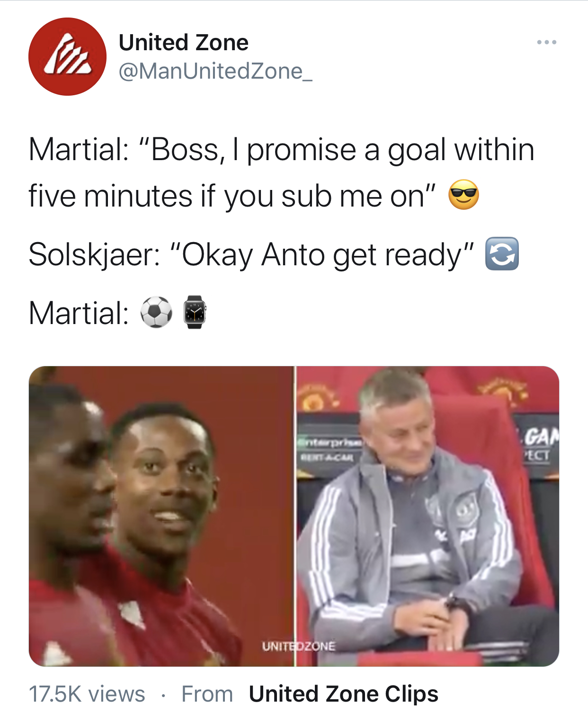Screen dimensions: 588x722
Task: Select the "Okay Anto get ready" text line
Action: [x=251, y=255]
